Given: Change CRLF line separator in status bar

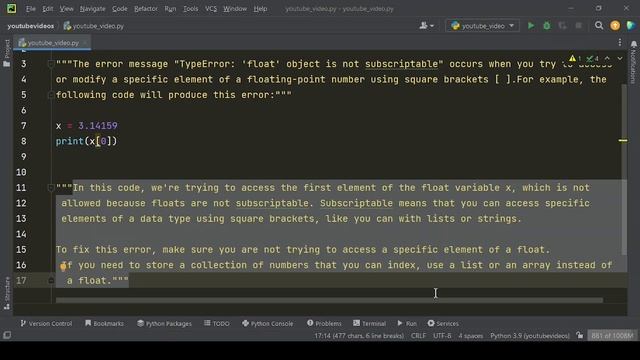Looking at the screenshot, I should coord(418,336).
